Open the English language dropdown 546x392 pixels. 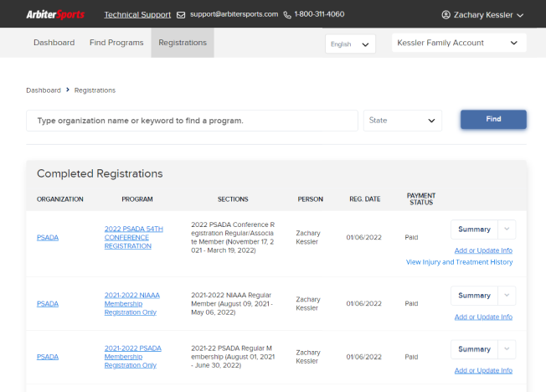[350, 44]
